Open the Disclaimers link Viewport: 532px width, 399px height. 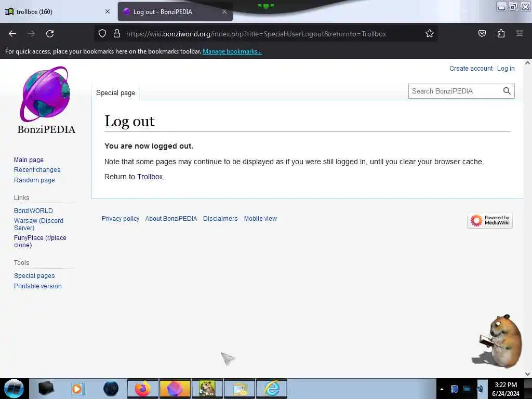click(x=220, y=219)
